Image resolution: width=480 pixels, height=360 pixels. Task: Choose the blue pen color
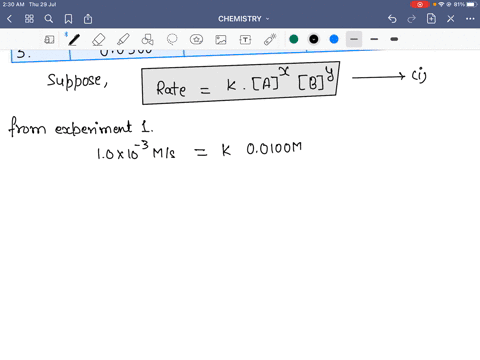point(334,39)
